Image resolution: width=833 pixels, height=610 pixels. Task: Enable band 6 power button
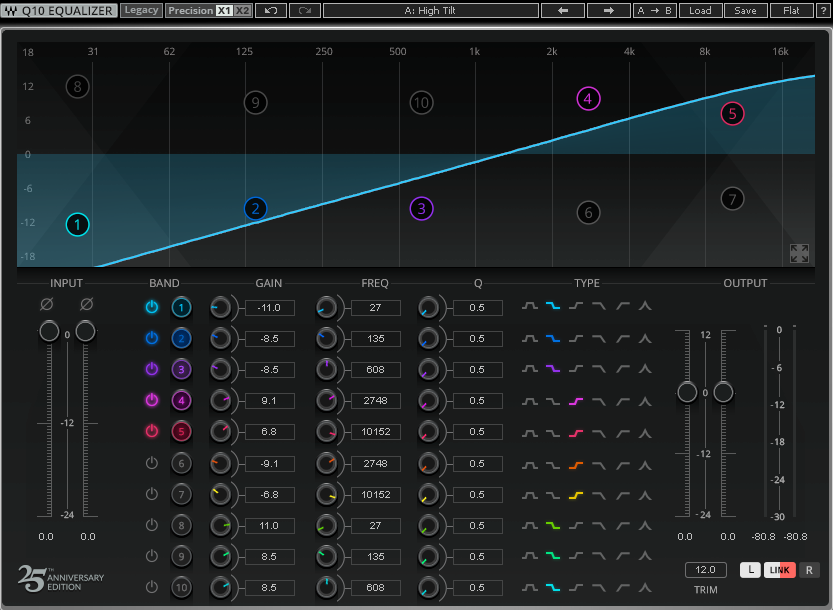click(x=152, y=463)
